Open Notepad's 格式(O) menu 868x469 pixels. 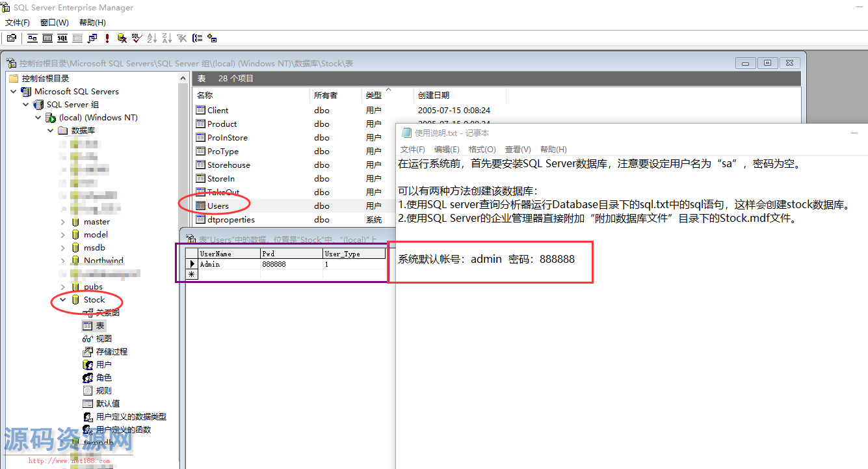(482, 149)
